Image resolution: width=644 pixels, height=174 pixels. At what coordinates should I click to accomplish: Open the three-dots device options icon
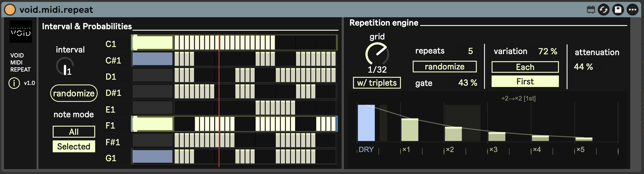point(633,10)
